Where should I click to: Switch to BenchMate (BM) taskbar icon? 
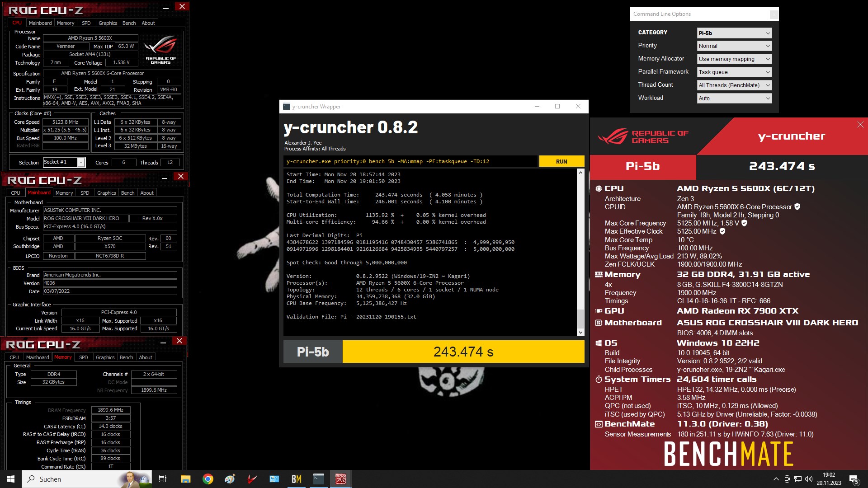click(x=297, y=479)
